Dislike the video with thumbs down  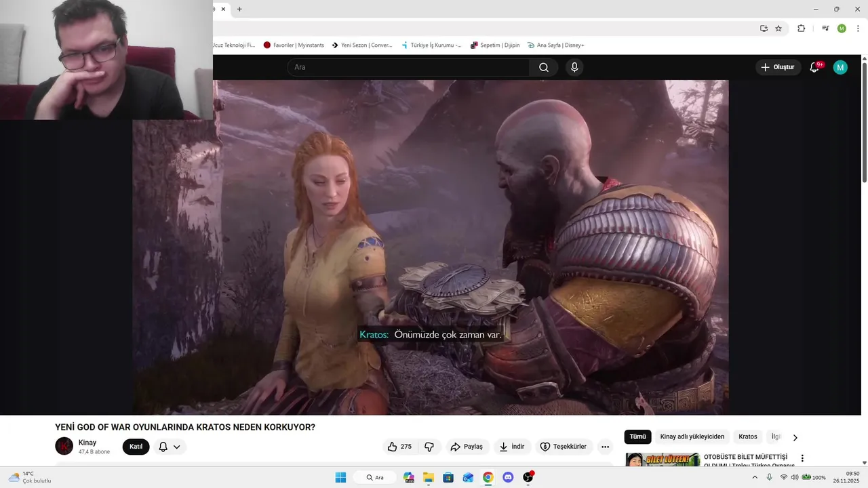(429, 447)
